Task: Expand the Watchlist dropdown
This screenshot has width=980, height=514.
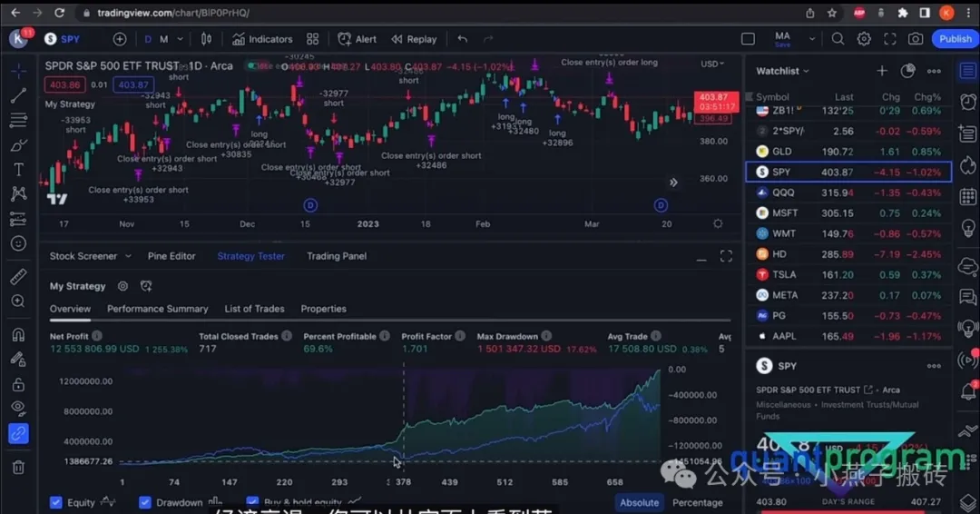Action: [x=782, y=71]
